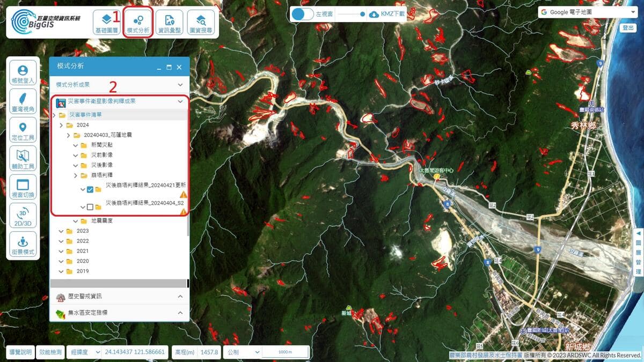
Task: Open the 輔助工具 assist tool
Action: pyautogui.click(x=23, y=159)
